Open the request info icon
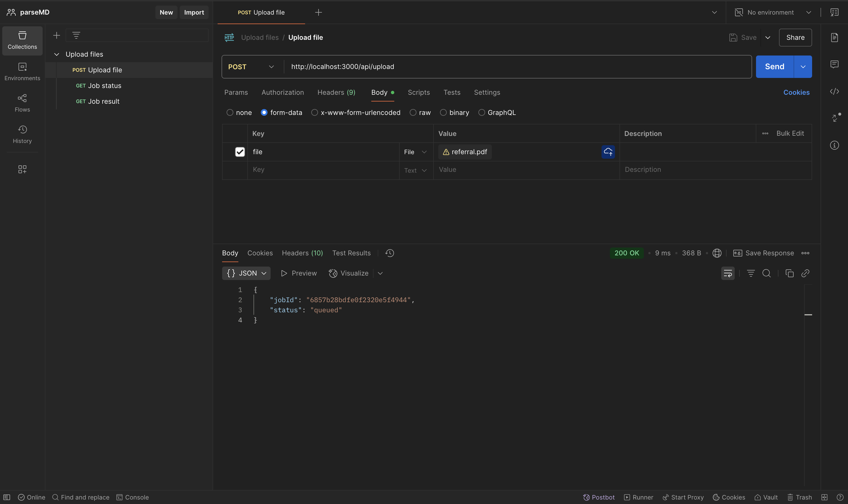This screenshot has width=848, height=504. coord(835,145)
